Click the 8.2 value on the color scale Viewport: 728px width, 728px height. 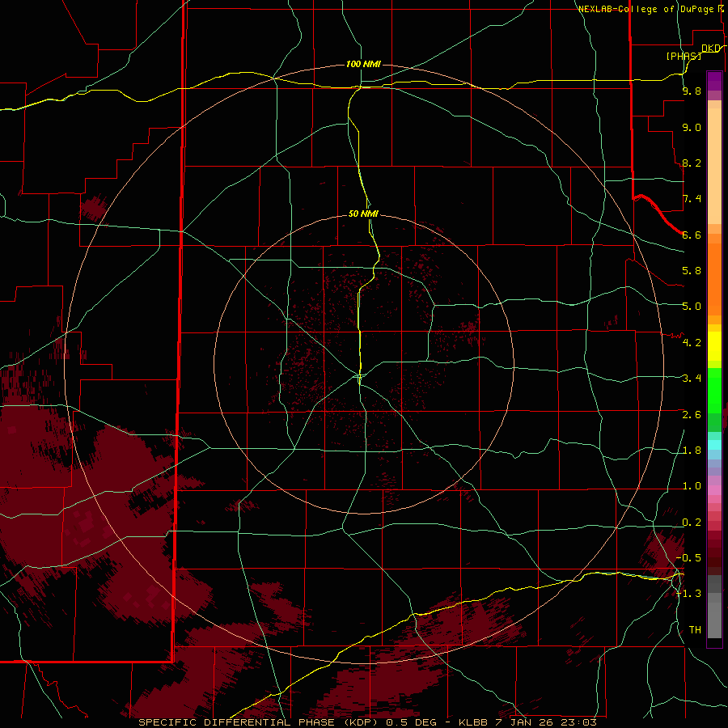692,163
